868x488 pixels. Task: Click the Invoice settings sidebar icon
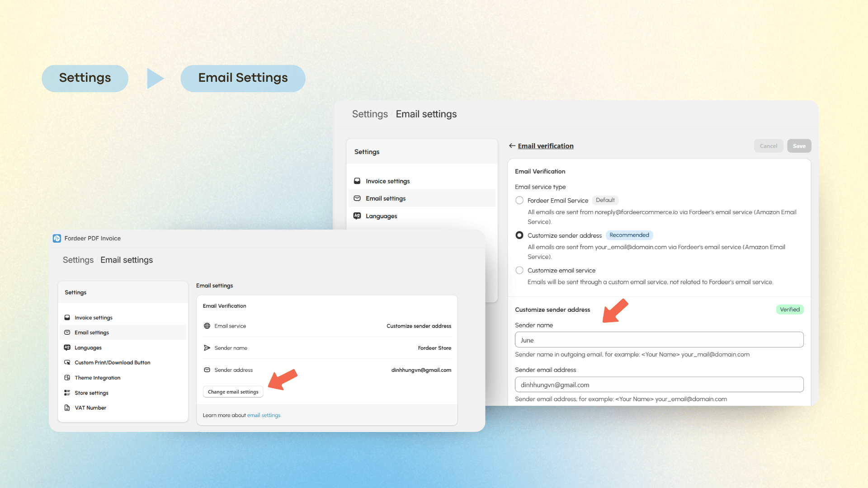coord(67,317)
